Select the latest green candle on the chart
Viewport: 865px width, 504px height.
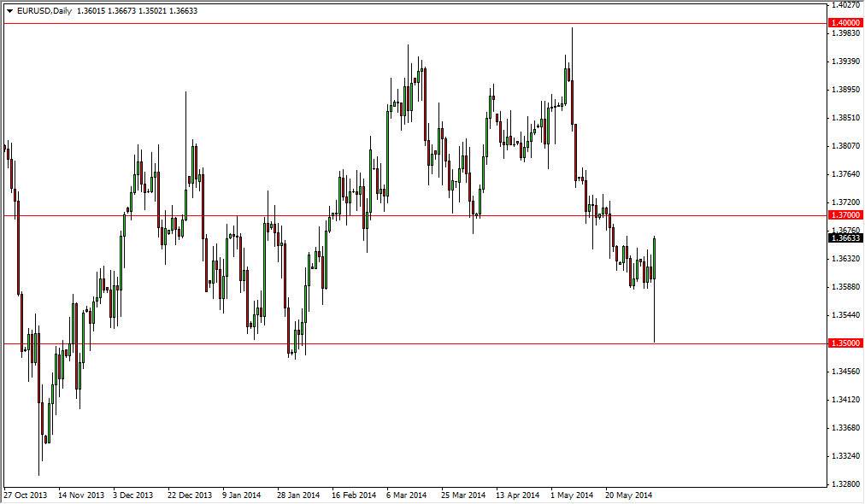[x=656, y=256]
